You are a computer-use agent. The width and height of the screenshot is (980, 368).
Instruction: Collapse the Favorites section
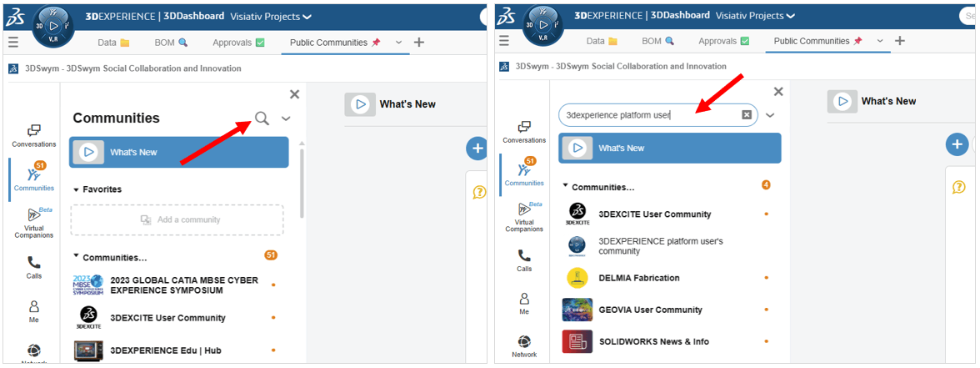coord(77,189)
